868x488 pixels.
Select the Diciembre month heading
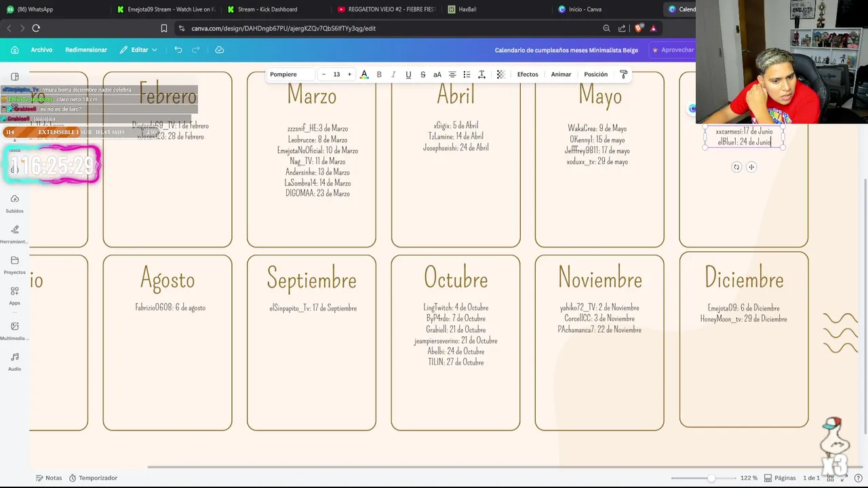tap(744, 279)
